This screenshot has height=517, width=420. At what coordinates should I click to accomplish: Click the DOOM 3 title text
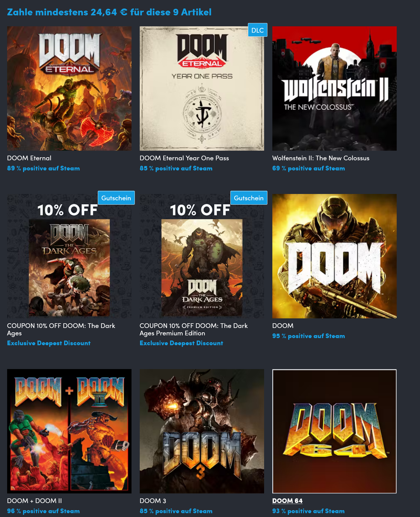[x=153, y=501]
